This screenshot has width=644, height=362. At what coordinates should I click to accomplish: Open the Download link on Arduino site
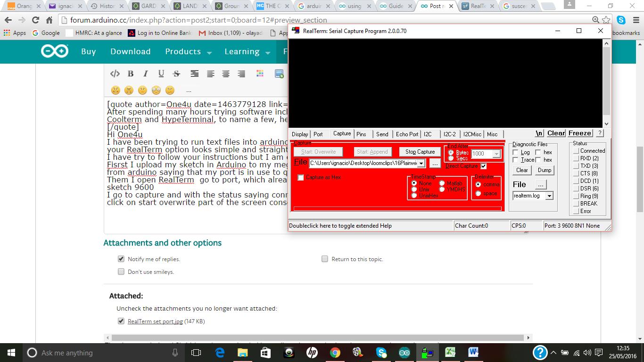tap(131, 51)
